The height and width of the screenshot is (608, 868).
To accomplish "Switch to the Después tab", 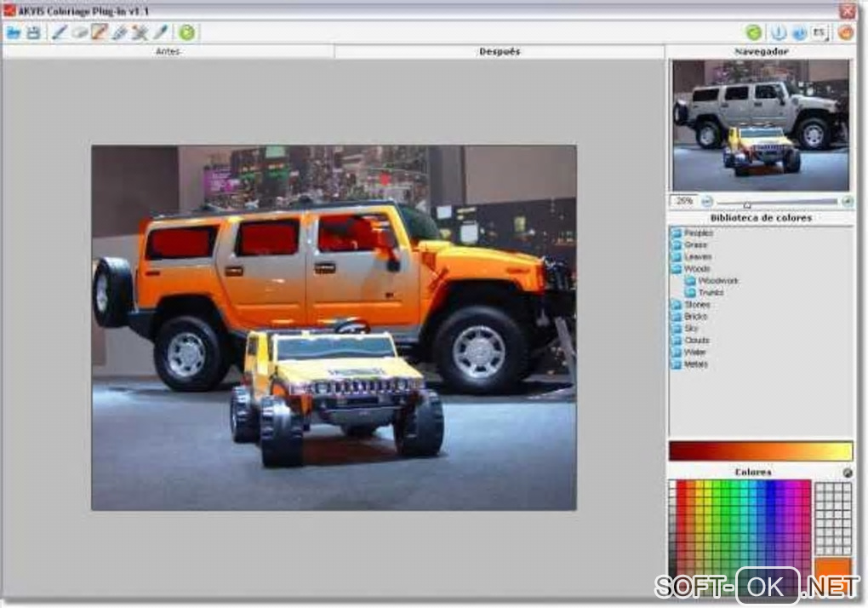I will pyautogui.click(x=500, y=51).
